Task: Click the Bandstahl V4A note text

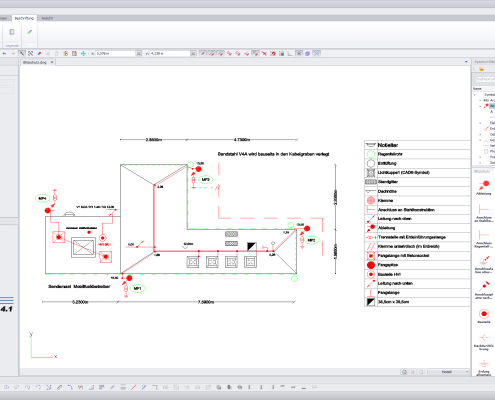Action: pos(273,154)
